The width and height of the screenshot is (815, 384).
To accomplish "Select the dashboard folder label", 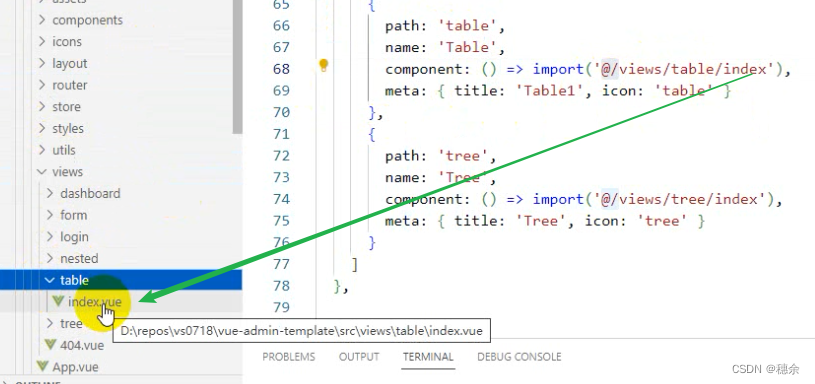I will [x=90, y=193].
